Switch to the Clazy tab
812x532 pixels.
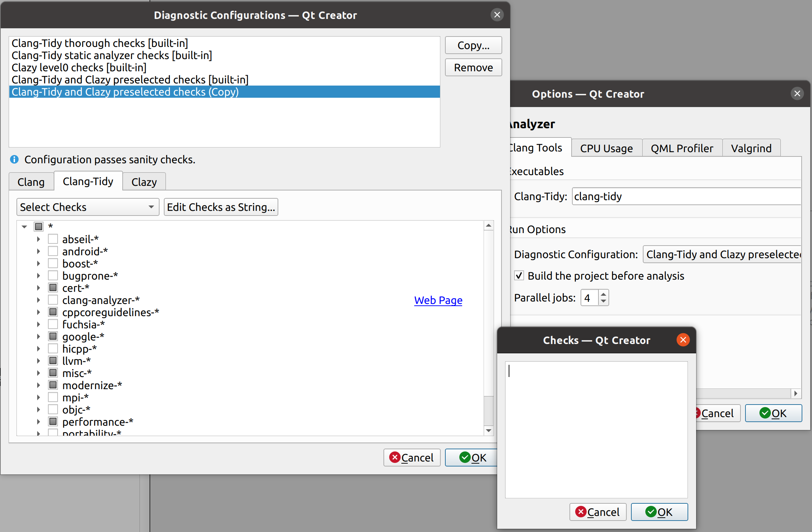(143, 182)
